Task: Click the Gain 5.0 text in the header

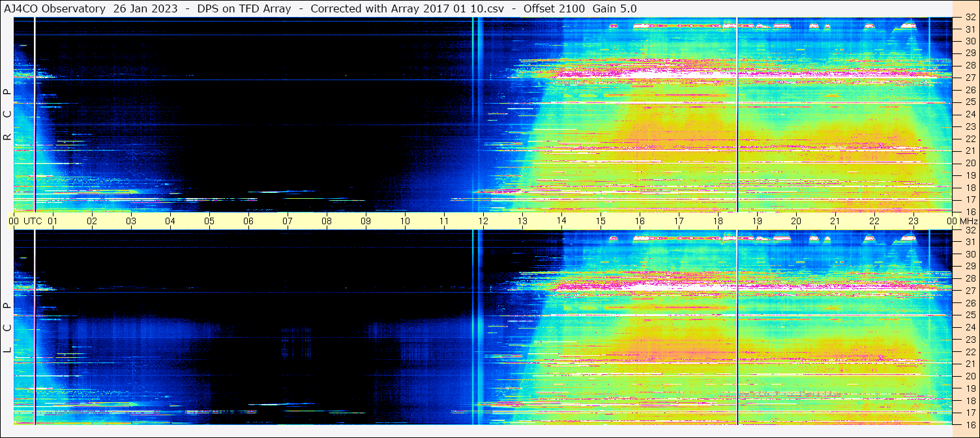Action: click(614, 8)
